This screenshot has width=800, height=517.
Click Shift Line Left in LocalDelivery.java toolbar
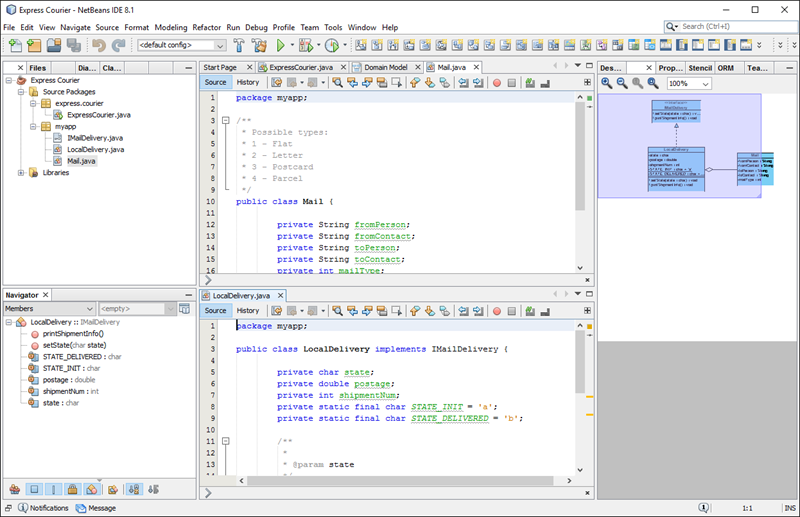point(463,311)
